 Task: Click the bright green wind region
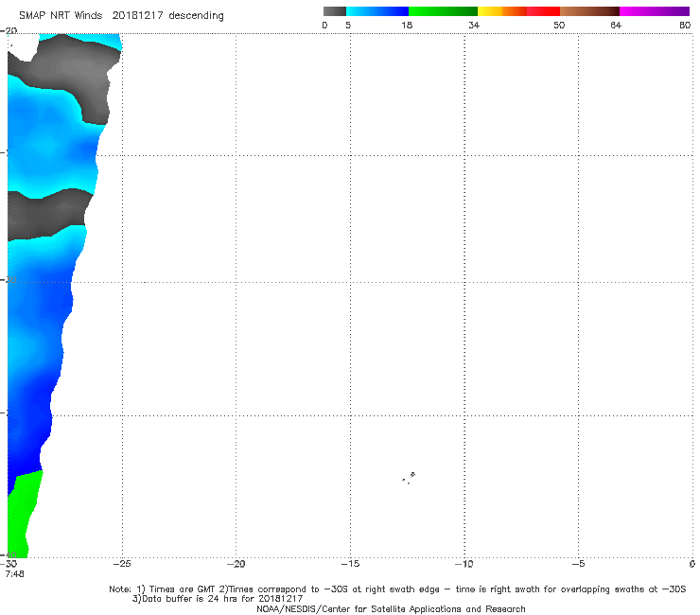[x=23, y=514]
